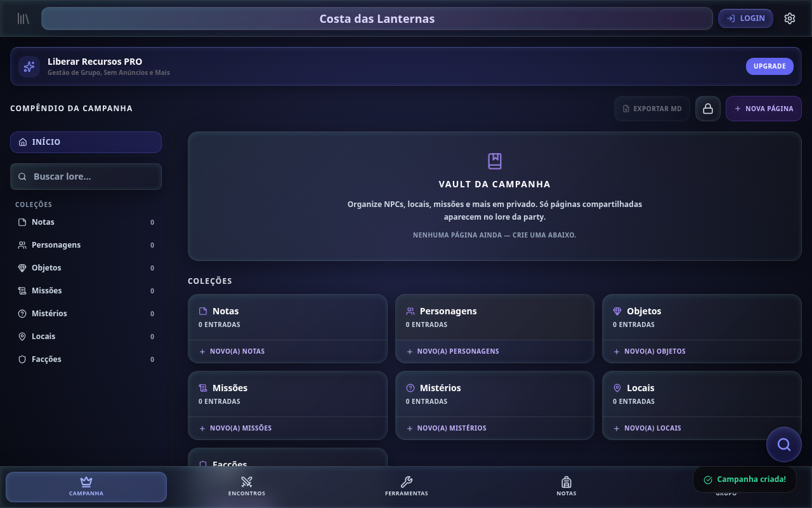Screen dimensions: 812x508
Task: Click the Objetos collection card title
Action: tap(644, 311)
